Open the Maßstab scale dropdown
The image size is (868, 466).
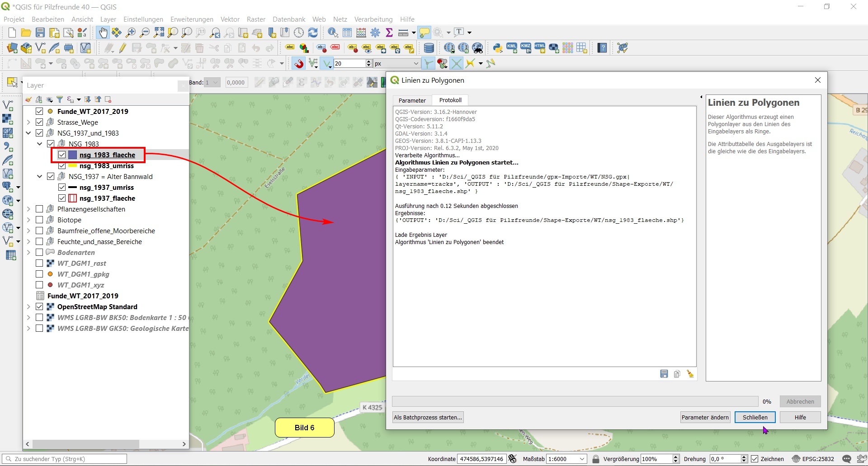coord(582,459)
